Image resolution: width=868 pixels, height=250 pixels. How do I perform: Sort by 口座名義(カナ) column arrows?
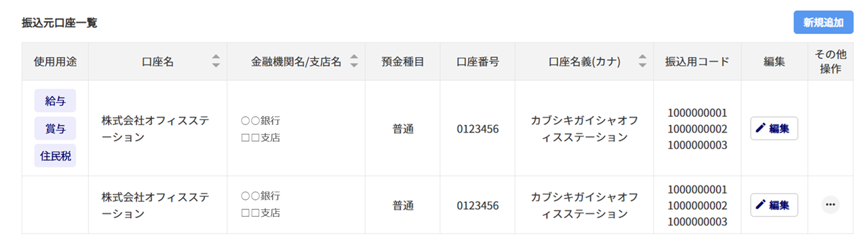click(x=642, y=61)
